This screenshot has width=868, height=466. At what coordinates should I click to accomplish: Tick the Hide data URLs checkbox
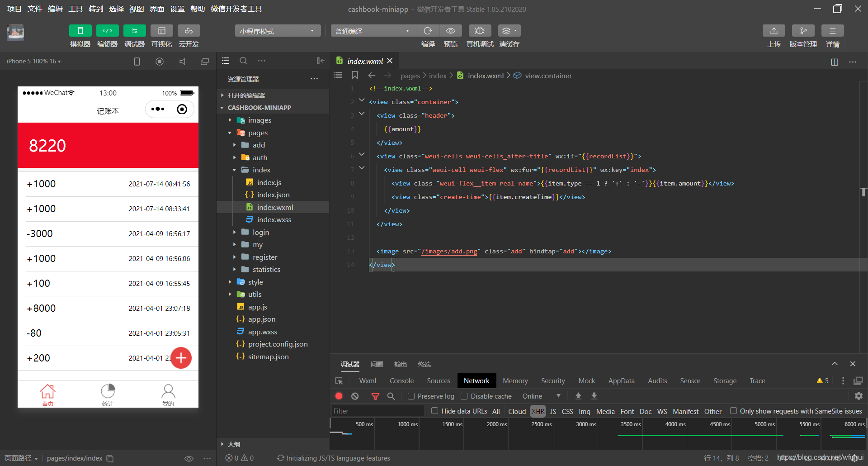tap(434, 411)
